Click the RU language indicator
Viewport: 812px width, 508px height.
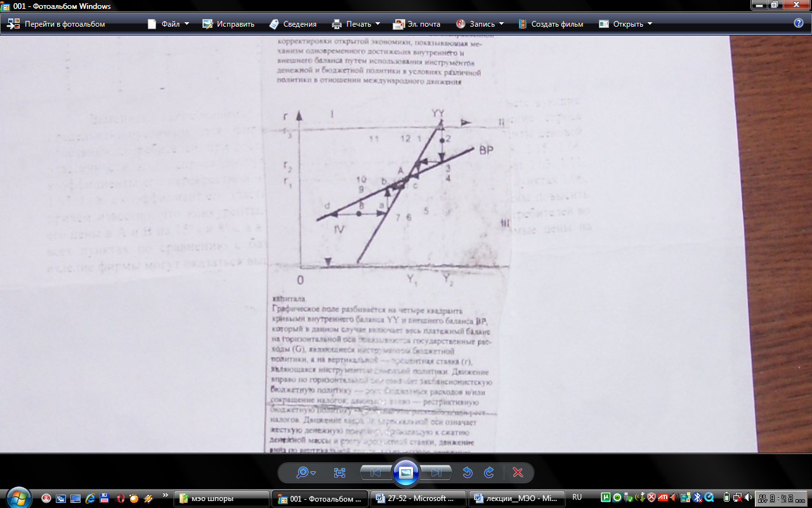577,497
